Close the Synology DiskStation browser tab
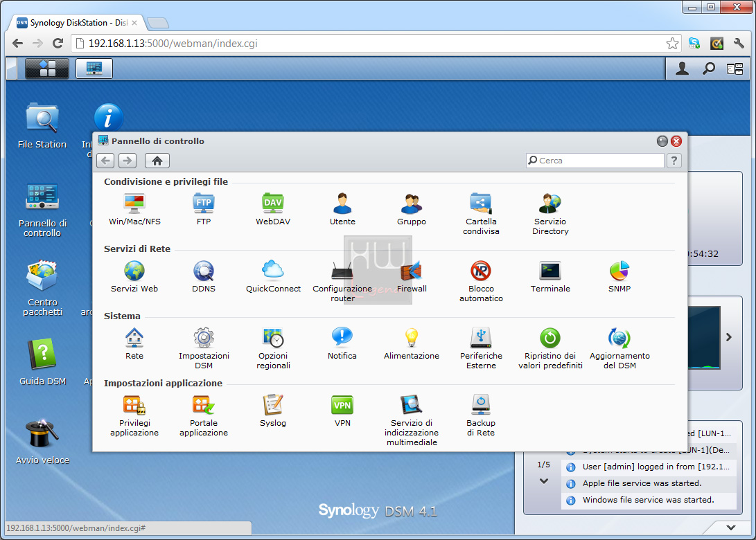This screenshot has width=756, height=540. tap(134, 23)
